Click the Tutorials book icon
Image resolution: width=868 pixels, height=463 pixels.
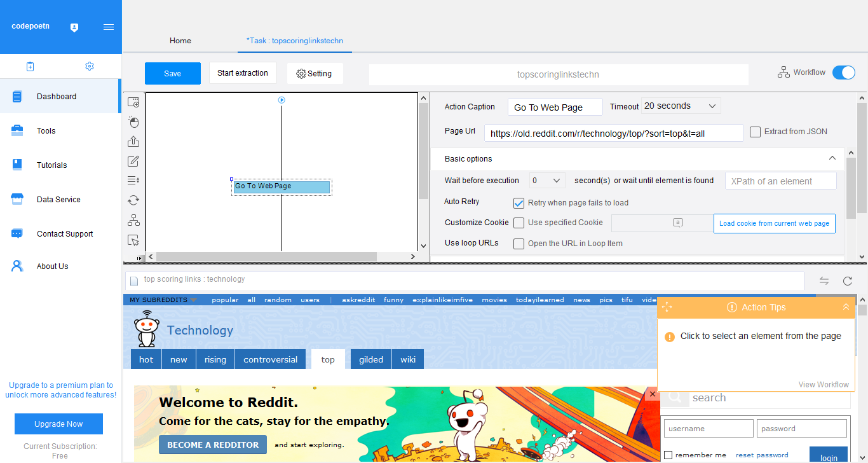pyautogui.click(x=17, y=165)
